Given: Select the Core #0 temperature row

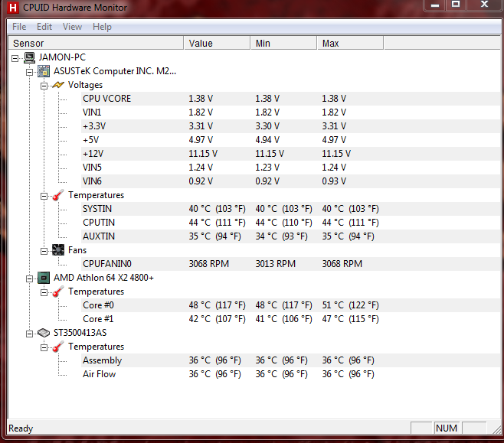Looking at the screenshot, I should click(x=291, y=305).
